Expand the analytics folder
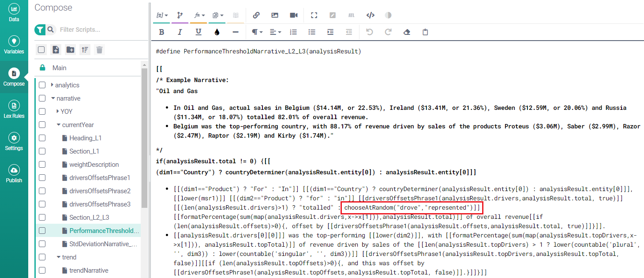 pos(52,85)
